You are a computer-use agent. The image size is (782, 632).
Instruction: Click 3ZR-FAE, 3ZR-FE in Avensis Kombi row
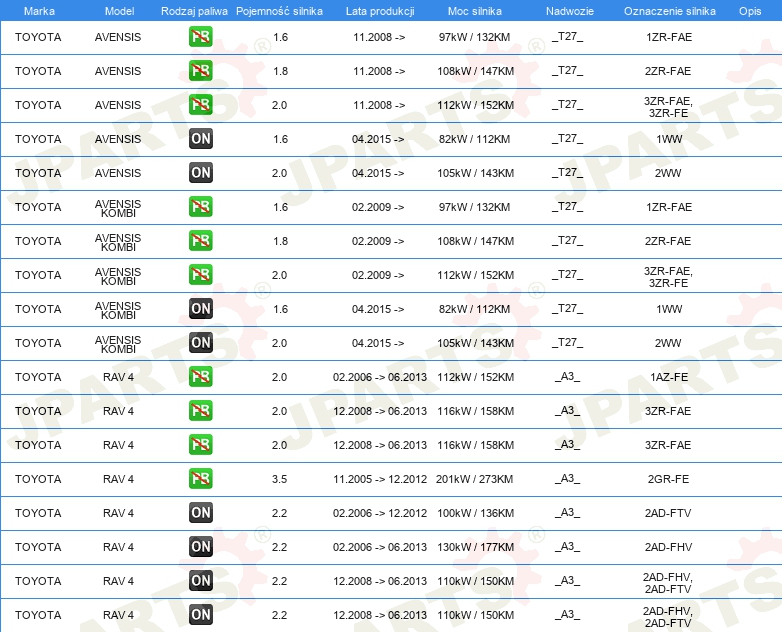pos(668,277)
